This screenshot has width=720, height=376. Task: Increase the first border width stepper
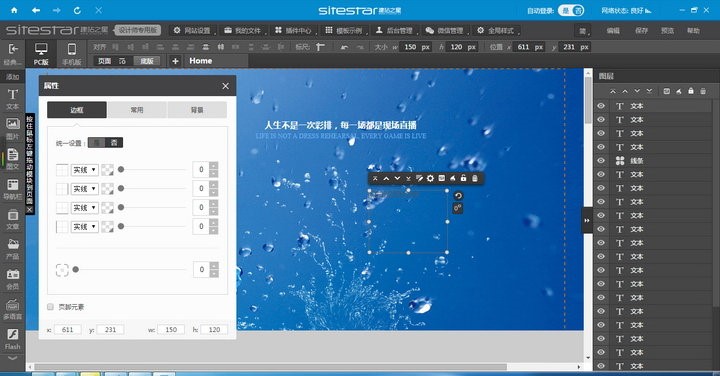[x=214, y=166]
